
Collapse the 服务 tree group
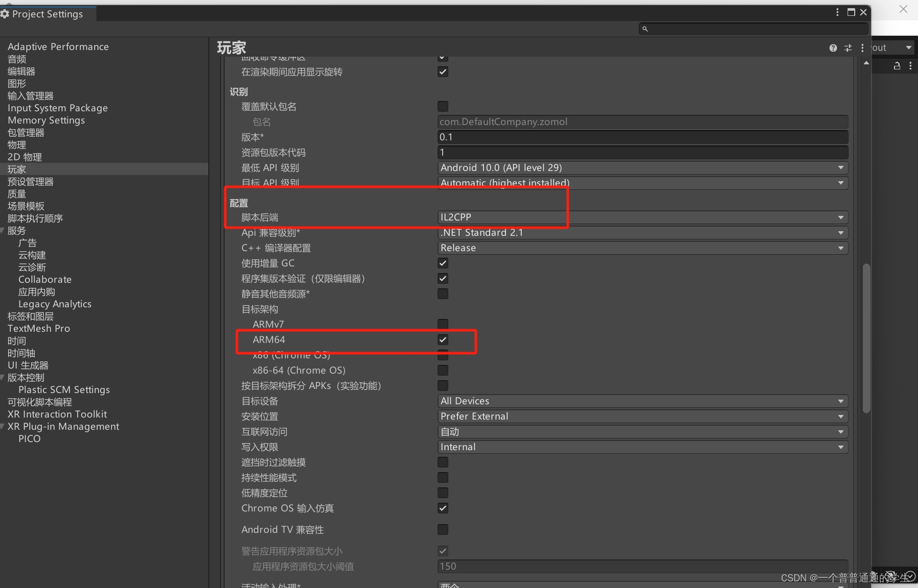pyautogui.click(x=3, y=231)
